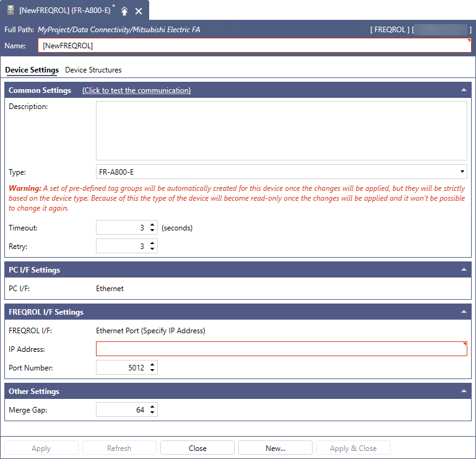This screenshot has width=476, height=459.
Task: Decrease the Timeout value
Action: 152,230
